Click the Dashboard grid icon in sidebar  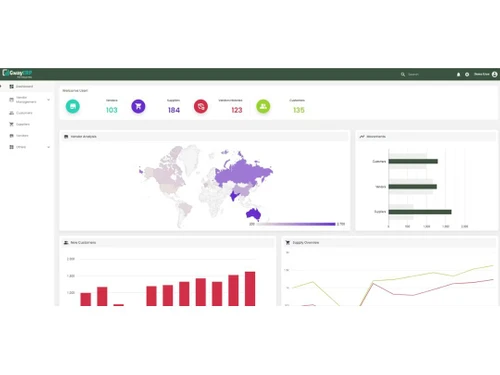12,86
